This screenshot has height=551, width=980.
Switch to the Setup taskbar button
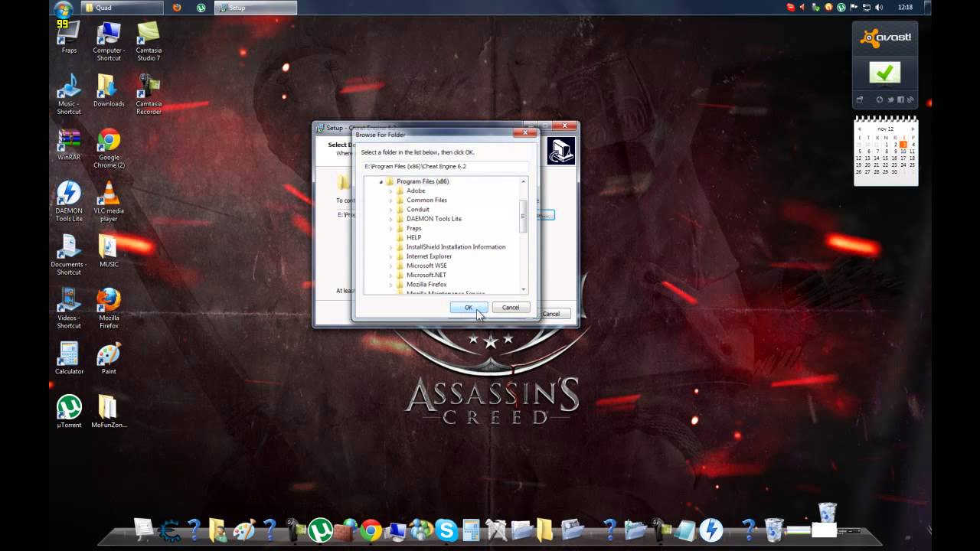255,8
